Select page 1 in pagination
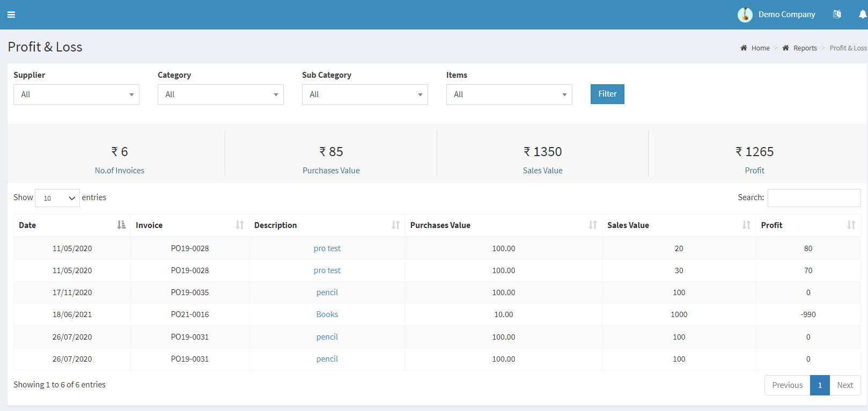This screenshot has width=868, height=411. (x=820, y=385)
